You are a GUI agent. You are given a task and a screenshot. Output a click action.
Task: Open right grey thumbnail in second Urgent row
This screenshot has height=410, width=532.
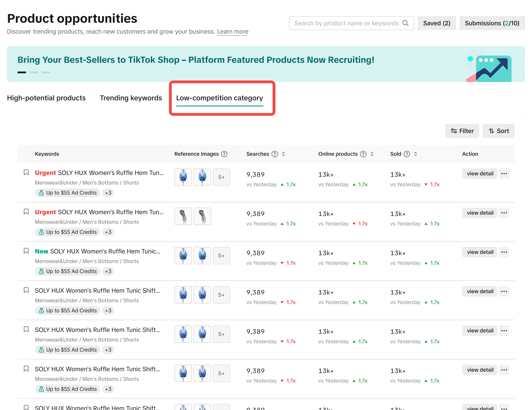pos(202,216)
